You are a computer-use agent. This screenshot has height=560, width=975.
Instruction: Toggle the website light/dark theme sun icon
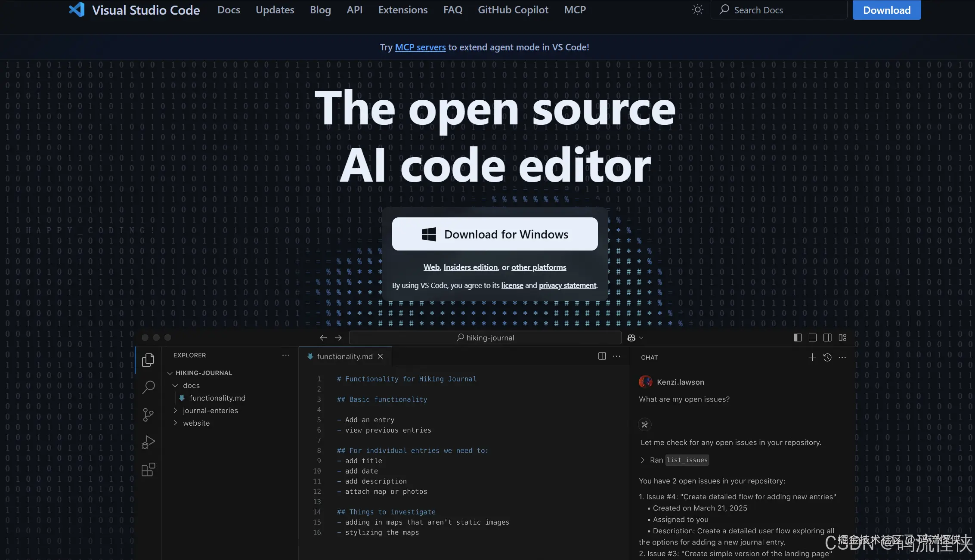click(697, 10)
